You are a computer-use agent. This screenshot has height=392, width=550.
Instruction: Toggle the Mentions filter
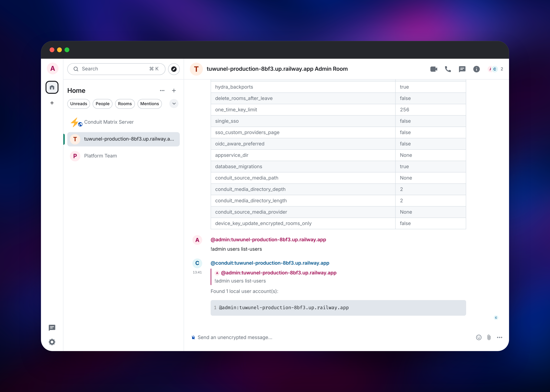(x=150, y=104)
